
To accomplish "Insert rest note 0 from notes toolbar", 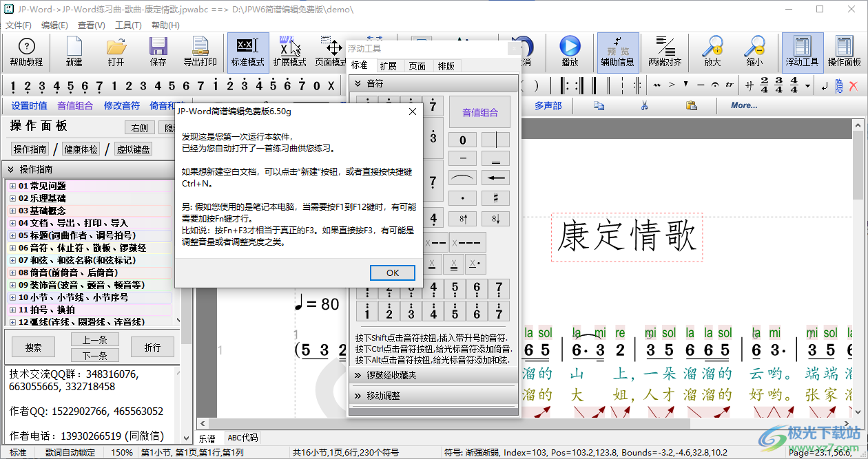I will [x=316, y=86].
